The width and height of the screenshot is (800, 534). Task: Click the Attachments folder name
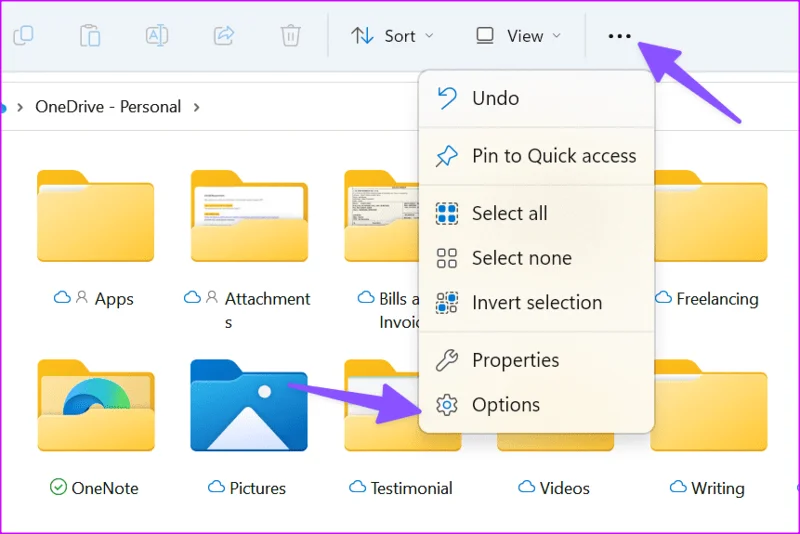[x=267, y=310]
